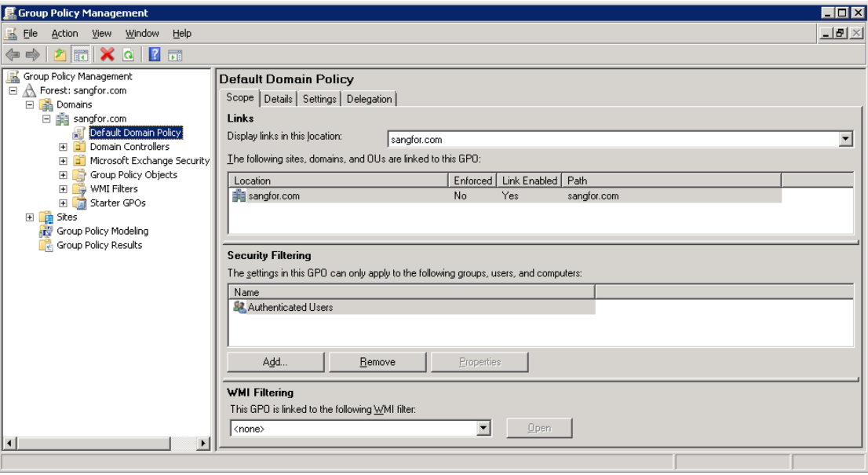Screen dimensions: 868x475
Task: Expand the Sites tree node
Action: (29, 217)
